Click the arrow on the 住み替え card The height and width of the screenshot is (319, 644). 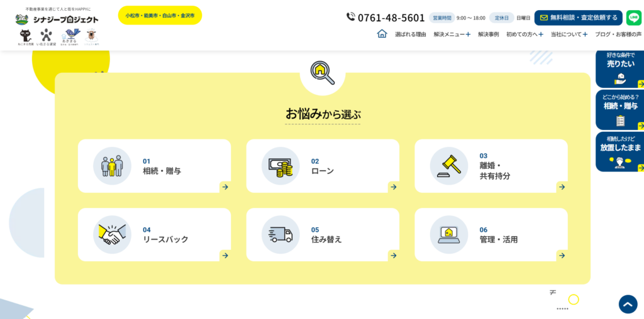[394, 256]
